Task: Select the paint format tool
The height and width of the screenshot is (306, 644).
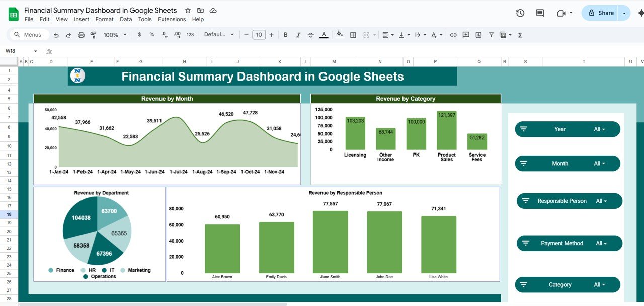Action: (93, 35)
